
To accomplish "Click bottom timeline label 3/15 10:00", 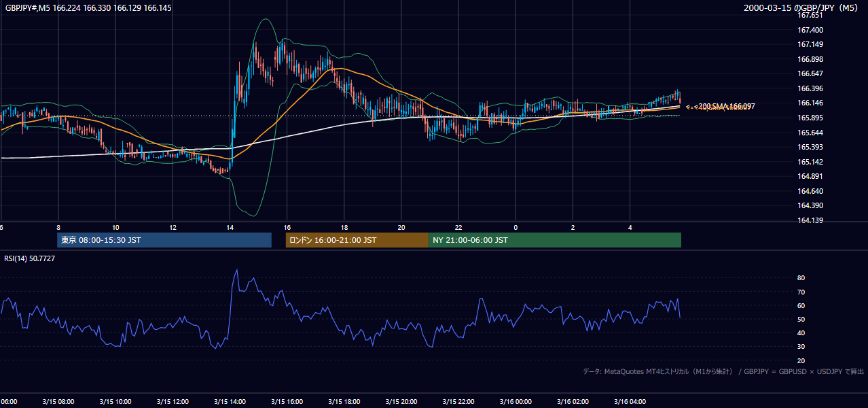I will pyautogui.click(x=115, y=401).
